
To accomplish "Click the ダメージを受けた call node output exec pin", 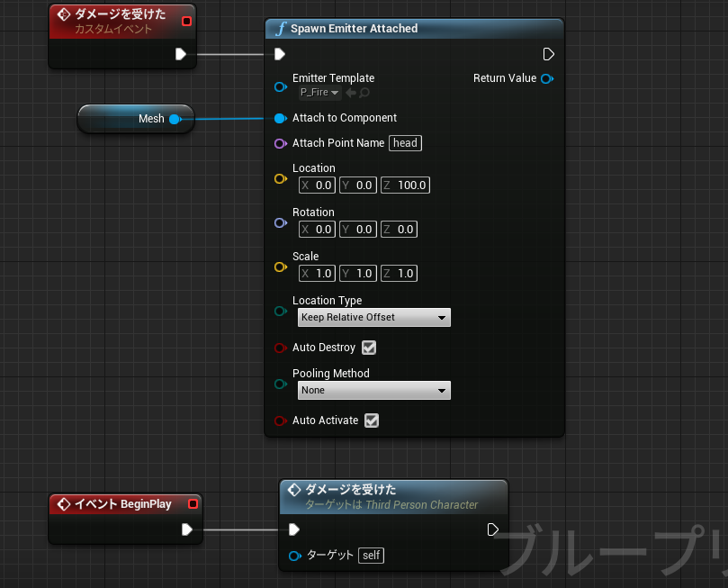I will click(492, 529).
